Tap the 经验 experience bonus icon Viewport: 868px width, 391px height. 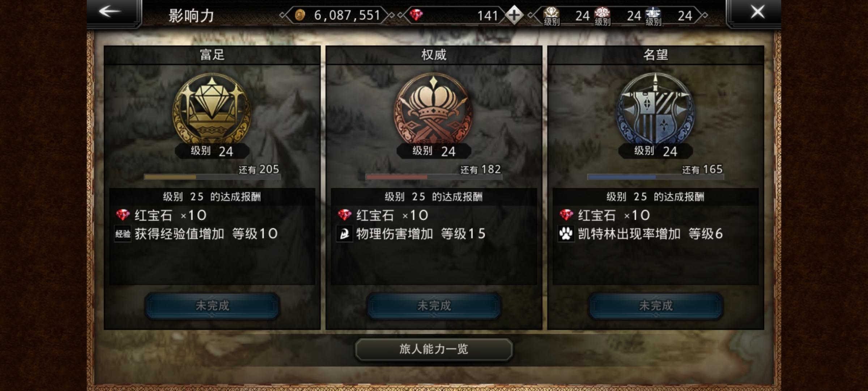click(x=123, y=234)
